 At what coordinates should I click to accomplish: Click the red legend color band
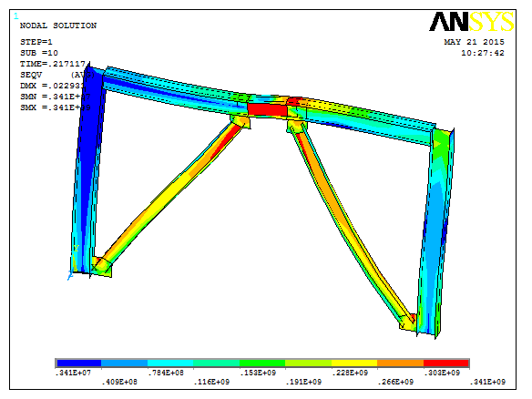click(x=446, y=363)
